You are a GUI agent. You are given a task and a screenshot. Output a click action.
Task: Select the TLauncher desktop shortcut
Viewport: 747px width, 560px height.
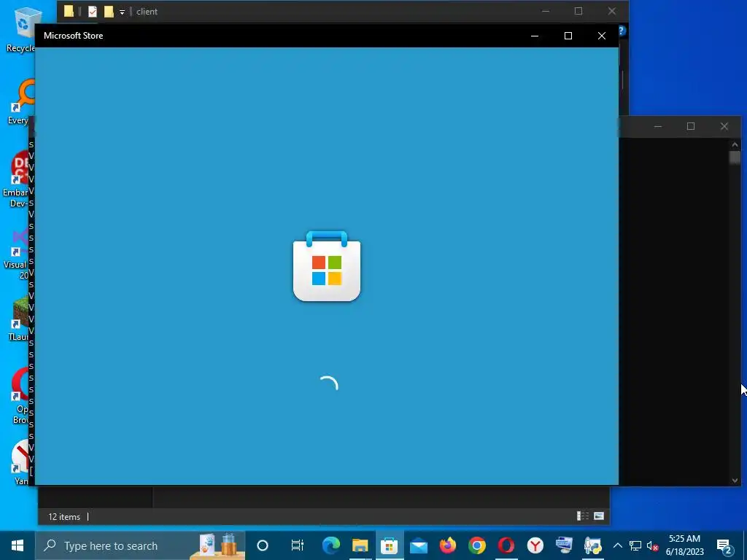tap(18, 319)
